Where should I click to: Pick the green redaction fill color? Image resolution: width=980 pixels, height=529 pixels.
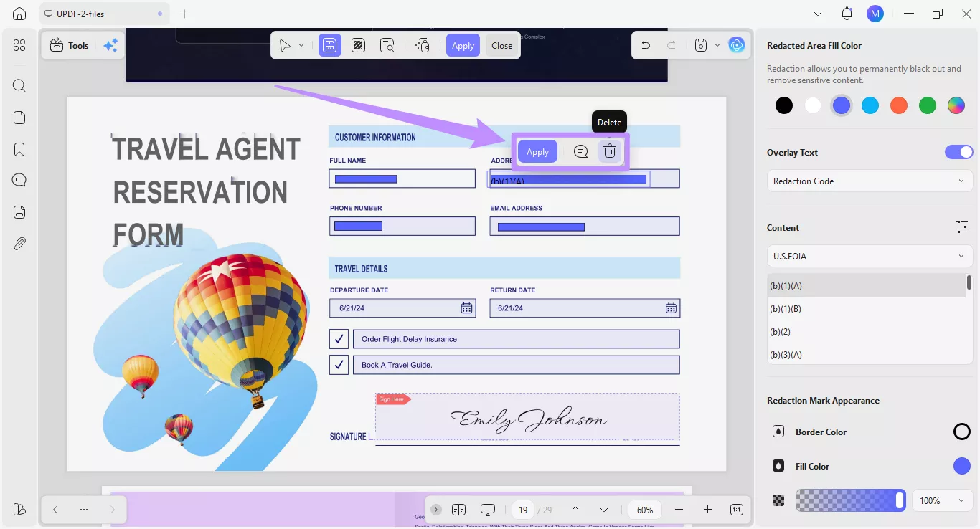tap(928, 105)
